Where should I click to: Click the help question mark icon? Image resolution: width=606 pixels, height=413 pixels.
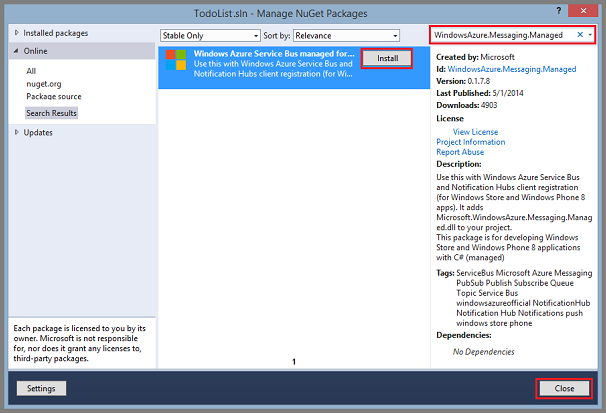click(x=558, y=10)
